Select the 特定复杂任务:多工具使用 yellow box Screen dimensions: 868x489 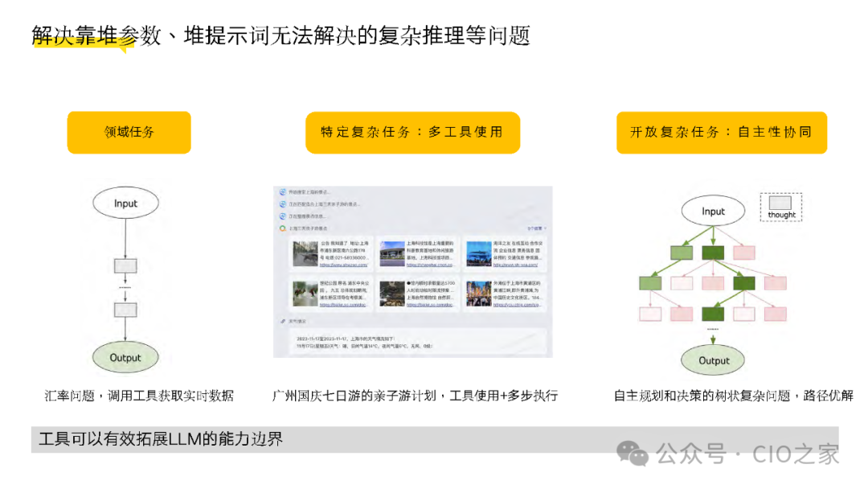pyautogui.click(x=412, y=133)
